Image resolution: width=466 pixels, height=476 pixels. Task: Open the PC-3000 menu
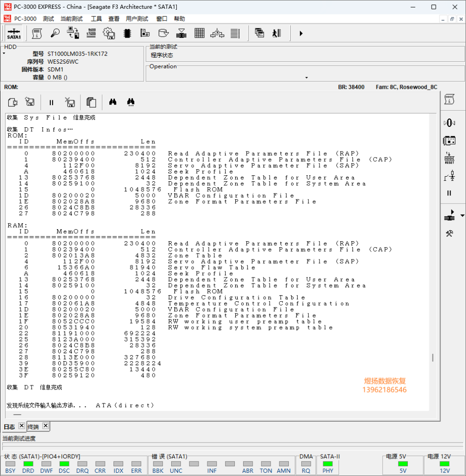[x=25, y=19]
